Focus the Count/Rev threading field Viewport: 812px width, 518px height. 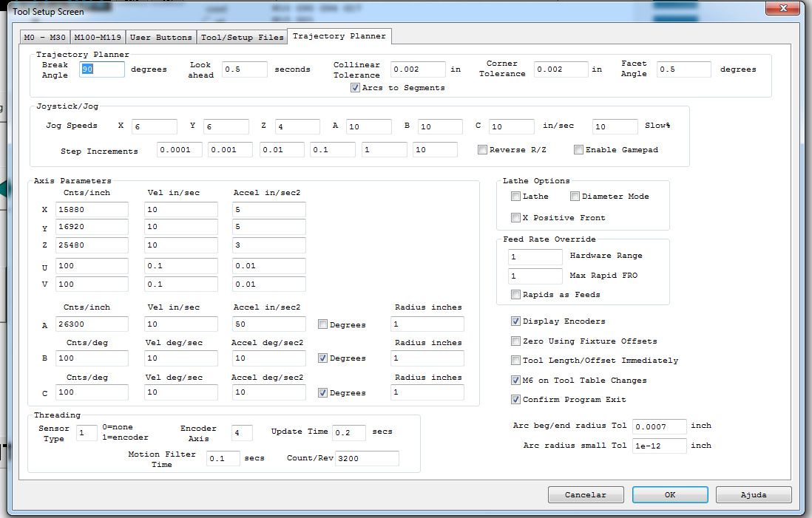(367, 458)
